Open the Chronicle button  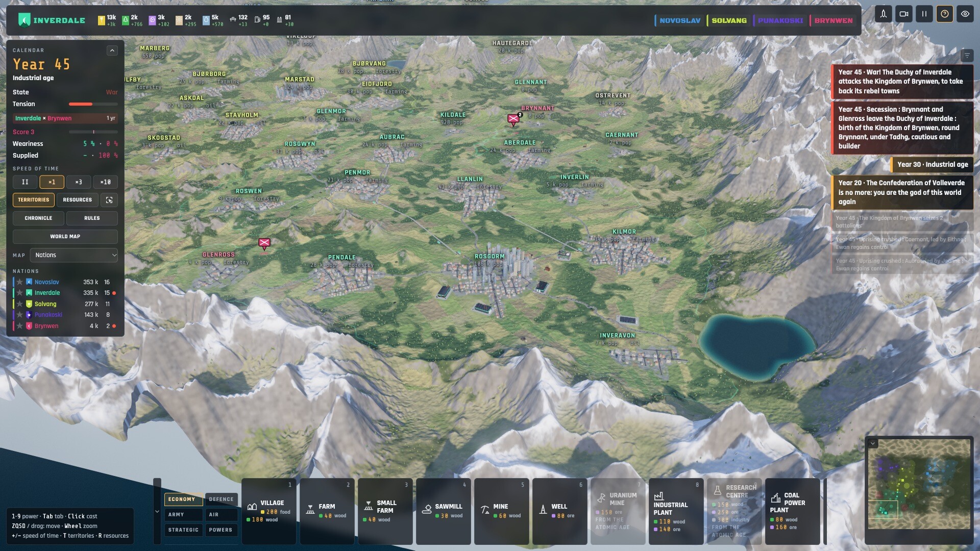38,218
